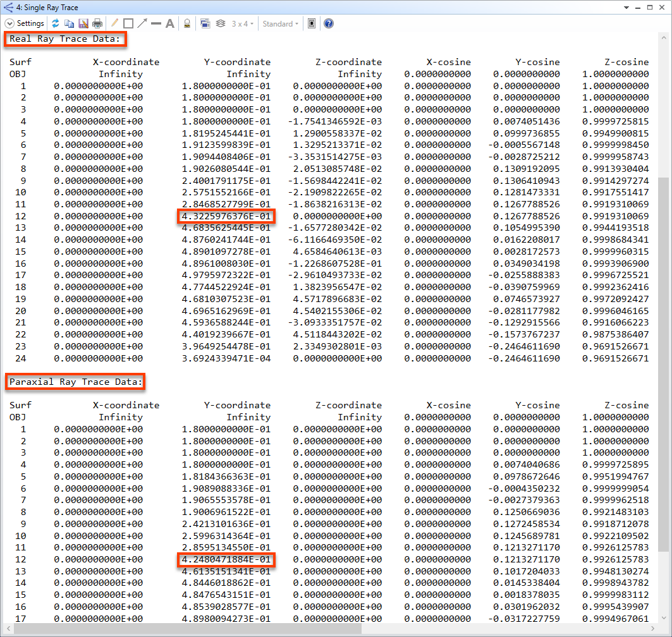The width and height of the screenshot is (672, 637).
Task: Click the value 4.9795972322E-01
Action: [226, 276]
